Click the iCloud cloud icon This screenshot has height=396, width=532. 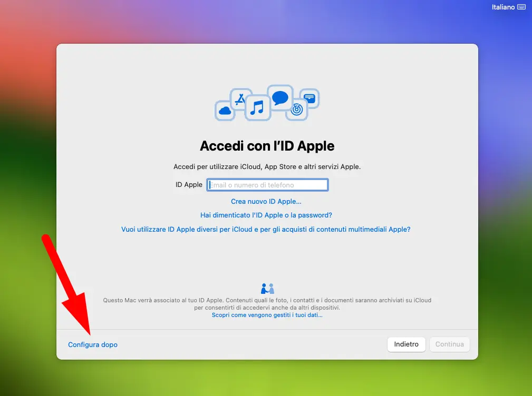tap(225, 111)
